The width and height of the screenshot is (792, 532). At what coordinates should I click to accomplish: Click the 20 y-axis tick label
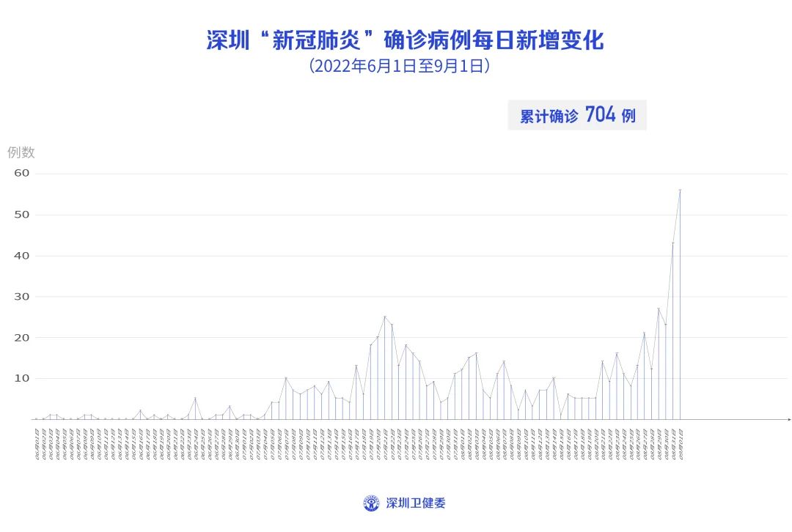coord(21,338)
